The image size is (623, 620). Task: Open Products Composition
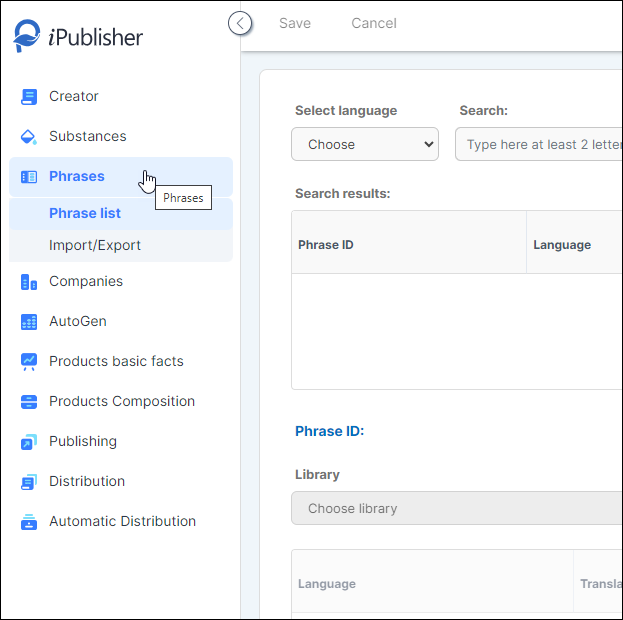click(x=121, y=402)
